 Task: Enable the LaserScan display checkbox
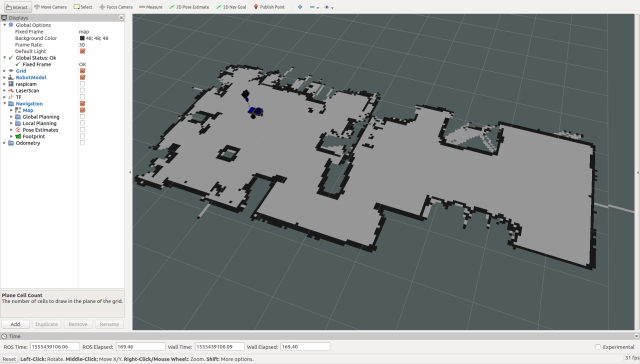coord(82,91)
